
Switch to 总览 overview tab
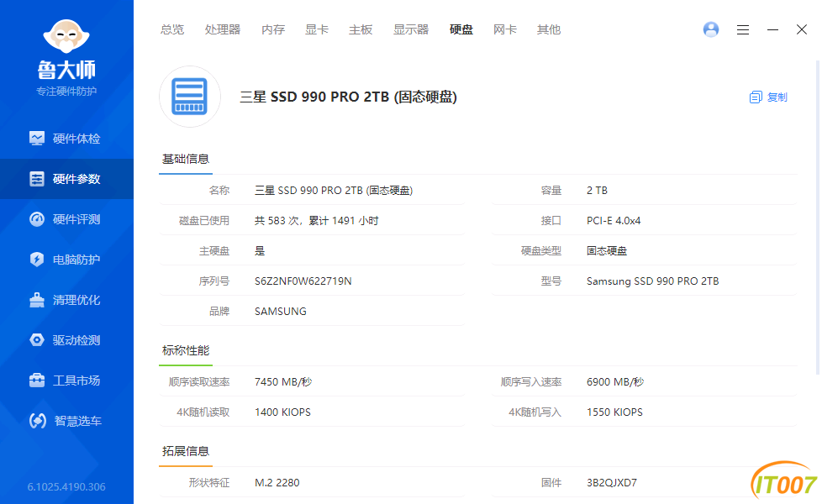[x=172, y=30]
